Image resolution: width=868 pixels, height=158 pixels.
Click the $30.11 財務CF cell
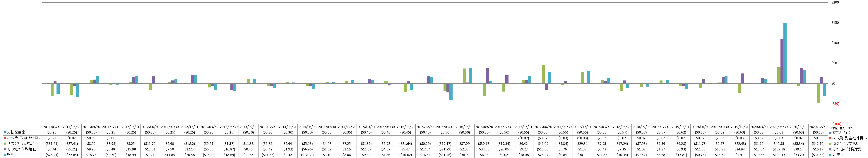click(582, 155)
